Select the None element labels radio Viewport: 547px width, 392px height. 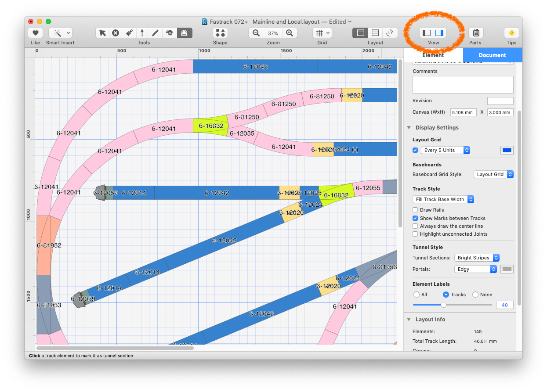tap(475, 295)
